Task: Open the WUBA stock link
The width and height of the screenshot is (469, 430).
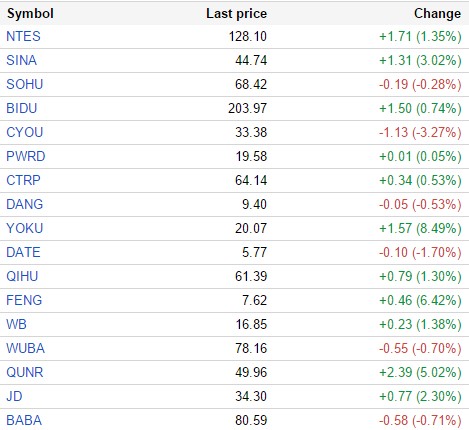Action: point(25,348)
